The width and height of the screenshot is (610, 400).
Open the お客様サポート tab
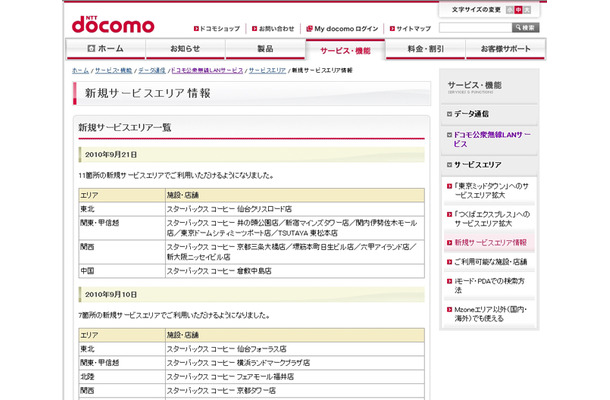[x=506, y=49]
